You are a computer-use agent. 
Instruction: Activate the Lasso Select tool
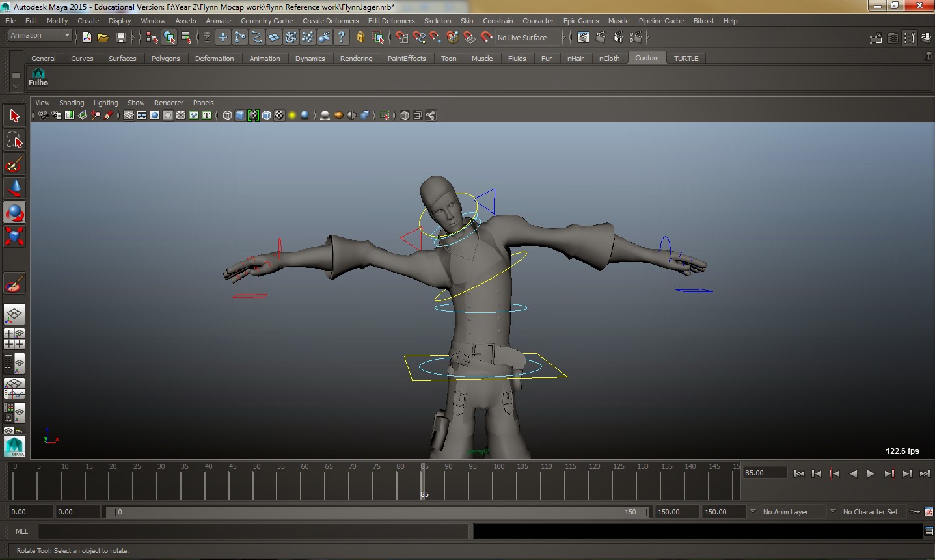[14, 140]
